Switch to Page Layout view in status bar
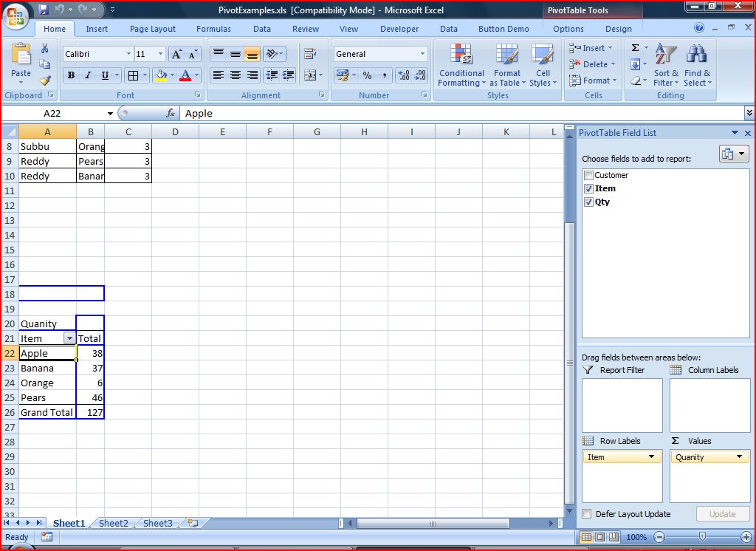 [599, 537]
